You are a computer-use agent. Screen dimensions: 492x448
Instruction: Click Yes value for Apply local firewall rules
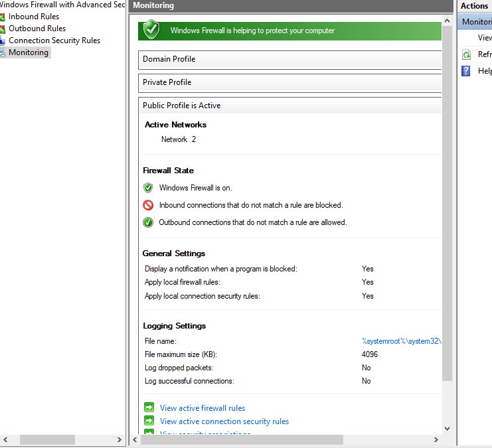(x=367, y=281)
